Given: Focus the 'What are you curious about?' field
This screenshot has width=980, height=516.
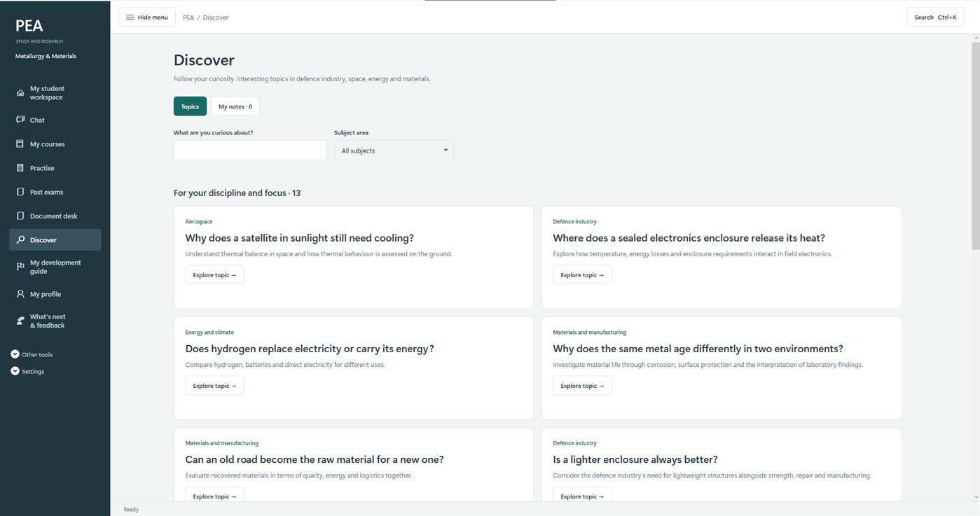Looking at the screenshot, I should [250, 151].
